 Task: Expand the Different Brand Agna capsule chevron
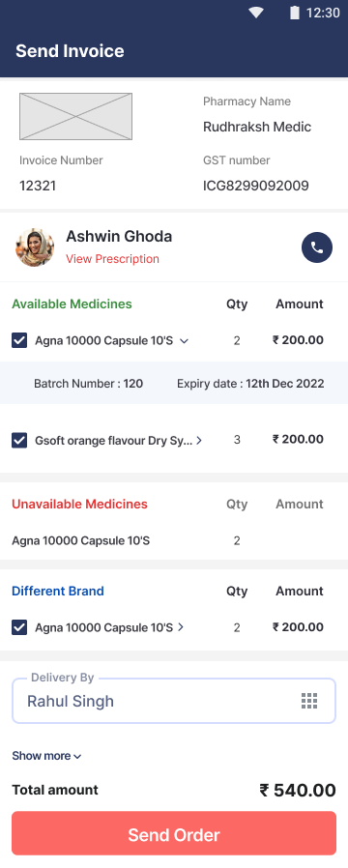pyautogui.click(x=181, y=627)
